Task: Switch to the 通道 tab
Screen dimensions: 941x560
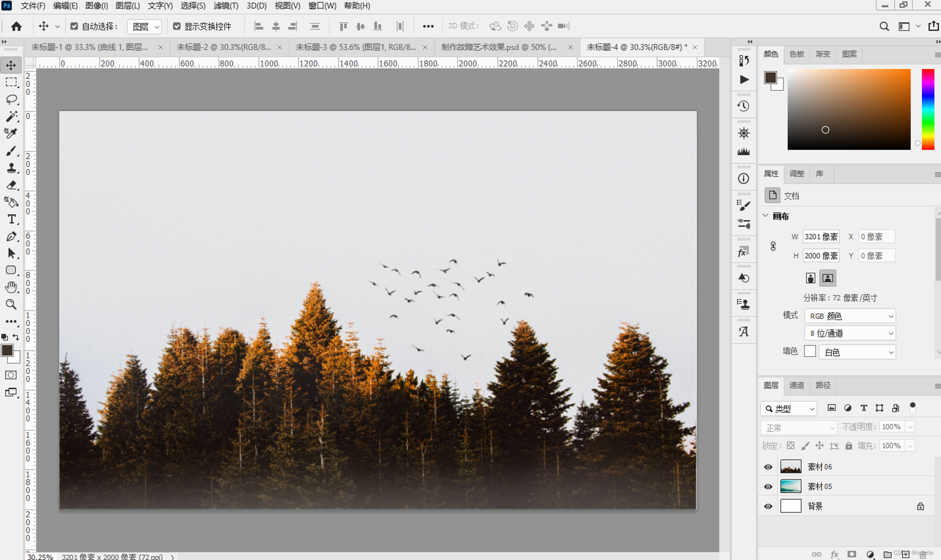Action: [x=796, y=385]
